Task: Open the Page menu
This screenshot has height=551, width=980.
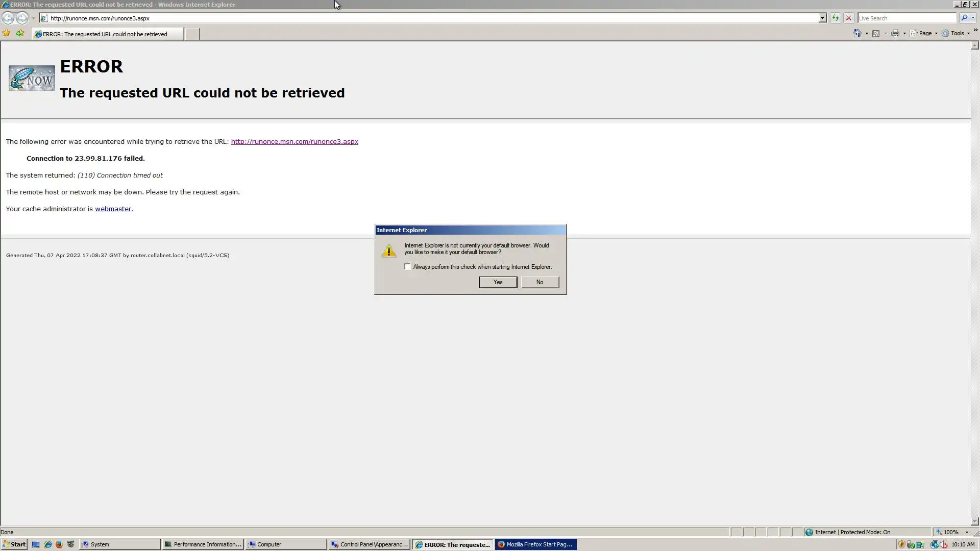Action: click(924, 33)
